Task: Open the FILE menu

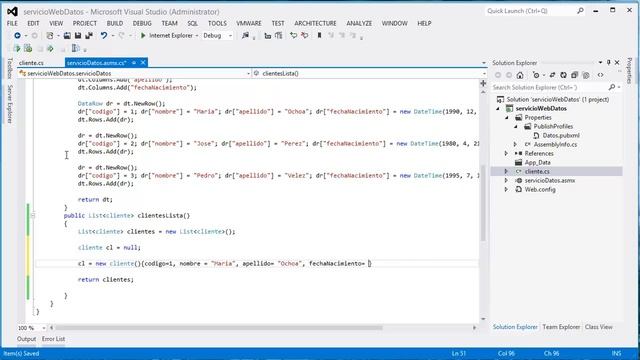Action: tap(12, 23)
